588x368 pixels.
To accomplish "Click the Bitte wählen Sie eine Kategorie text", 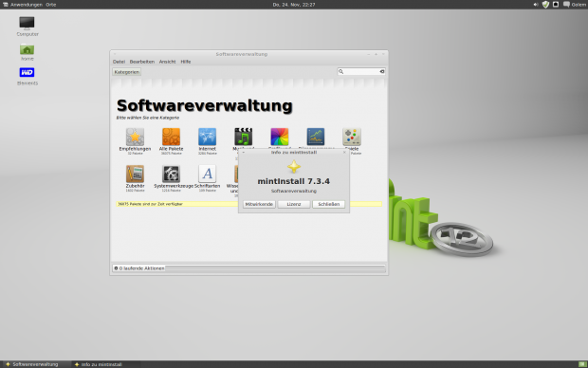I will (148, 118).
